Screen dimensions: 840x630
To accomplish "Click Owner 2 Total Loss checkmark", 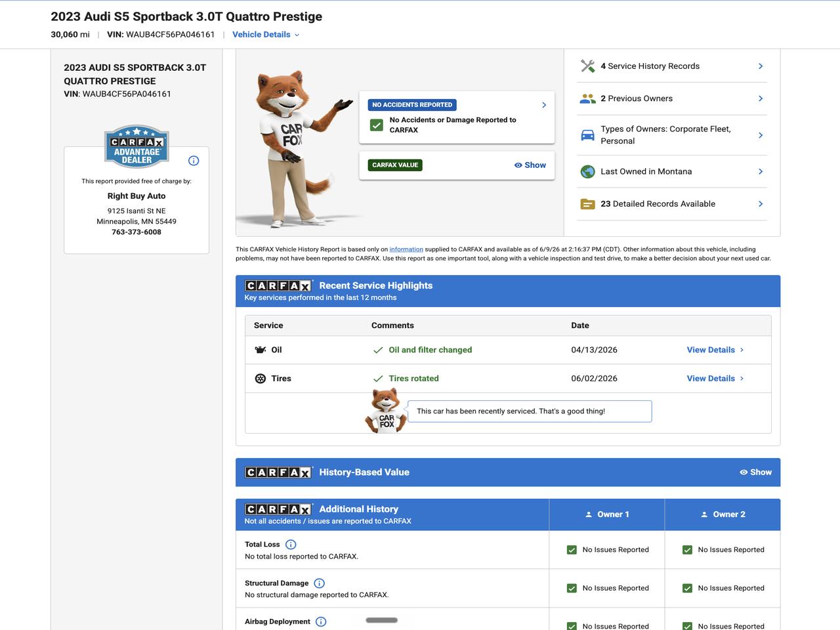I will pos(687,550).
